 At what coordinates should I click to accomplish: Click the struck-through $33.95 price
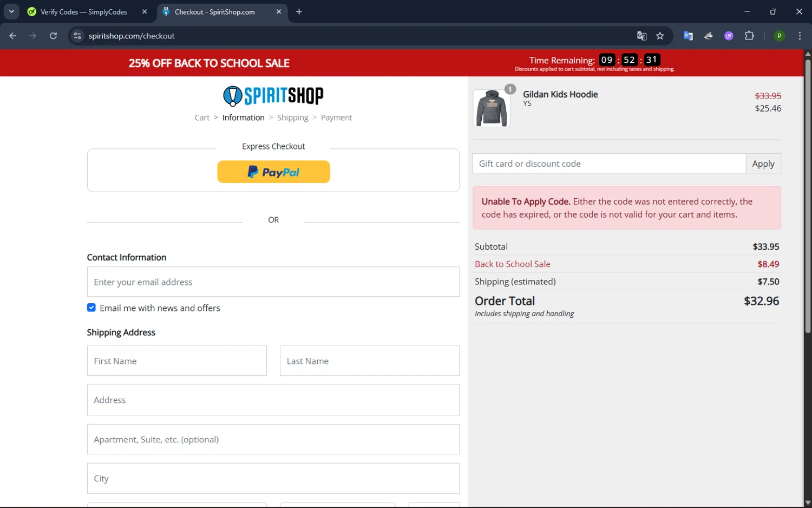768,96
